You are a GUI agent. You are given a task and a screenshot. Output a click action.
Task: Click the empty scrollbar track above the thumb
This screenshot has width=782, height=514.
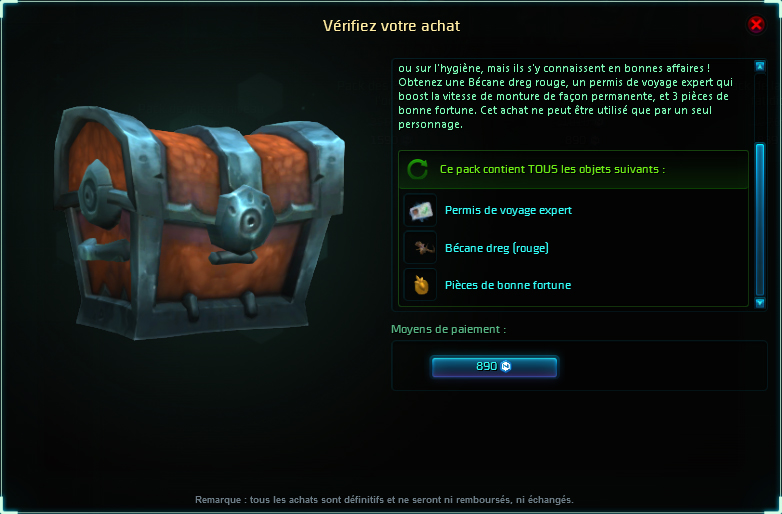760,107
